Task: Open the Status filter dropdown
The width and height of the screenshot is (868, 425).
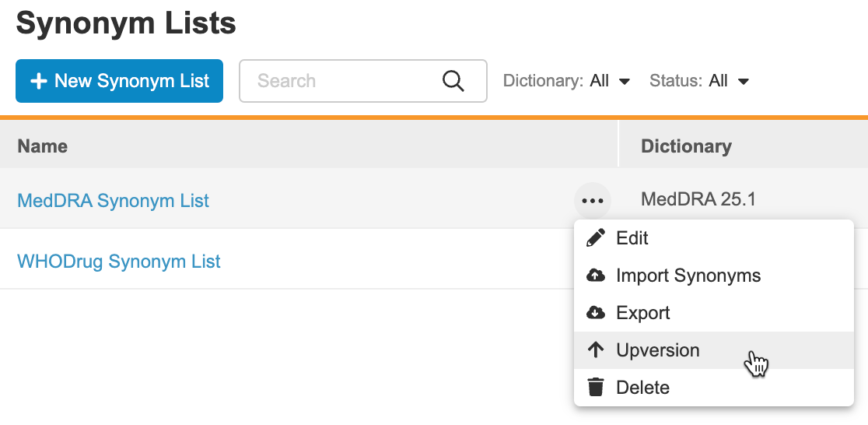Action: click(698, 81)
